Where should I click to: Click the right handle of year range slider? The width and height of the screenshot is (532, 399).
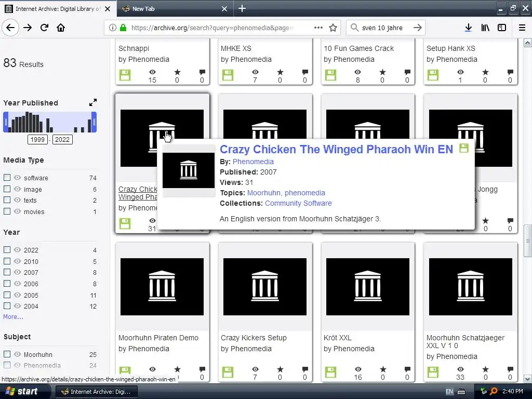pos(95,122)
